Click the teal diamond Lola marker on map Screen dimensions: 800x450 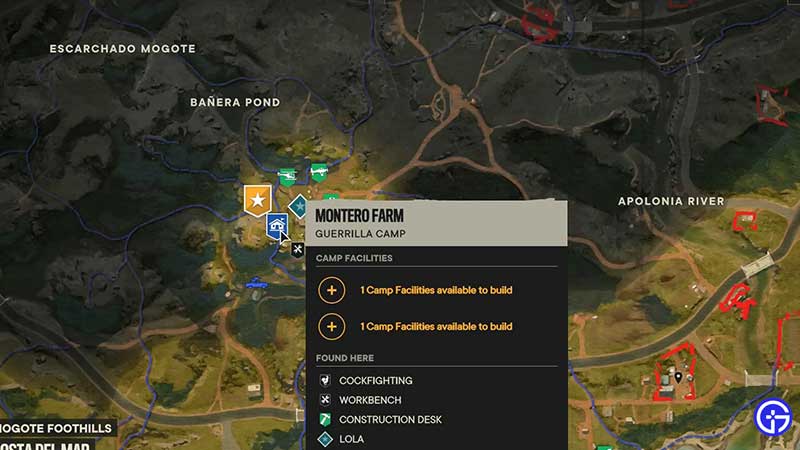pyautogui.click(x=298, y=207)
